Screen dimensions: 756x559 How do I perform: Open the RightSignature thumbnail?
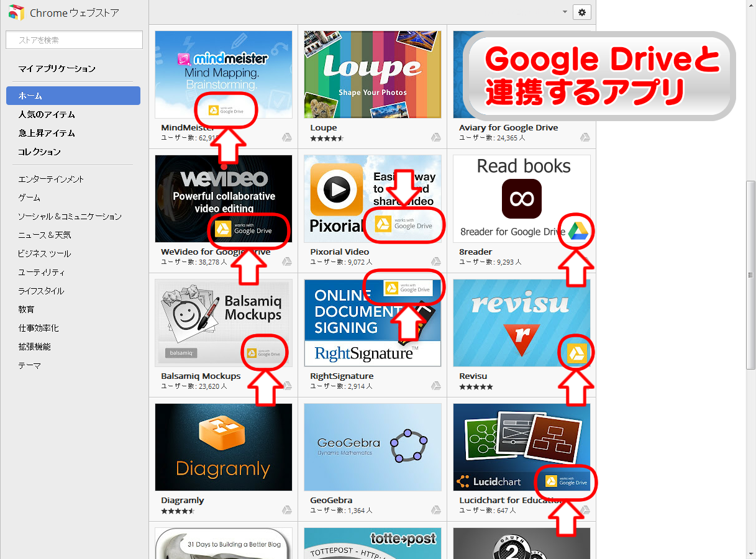pos(373,323)
